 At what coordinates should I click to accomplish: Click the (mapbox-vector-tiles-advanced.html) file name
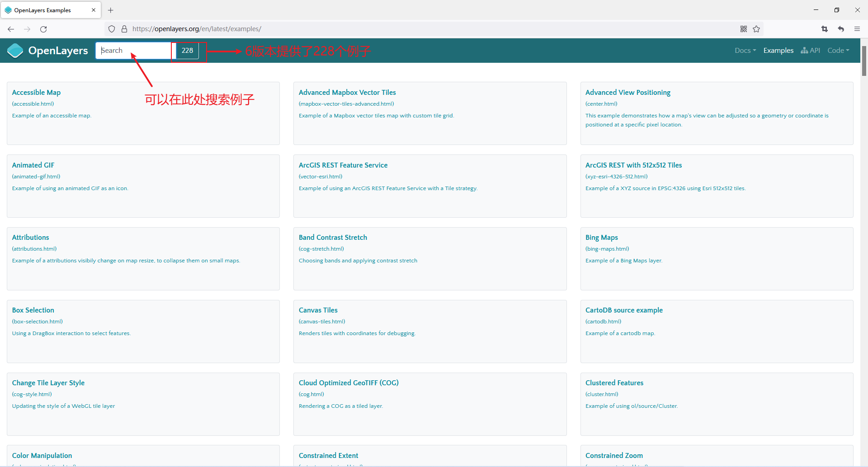pos(346,104)
